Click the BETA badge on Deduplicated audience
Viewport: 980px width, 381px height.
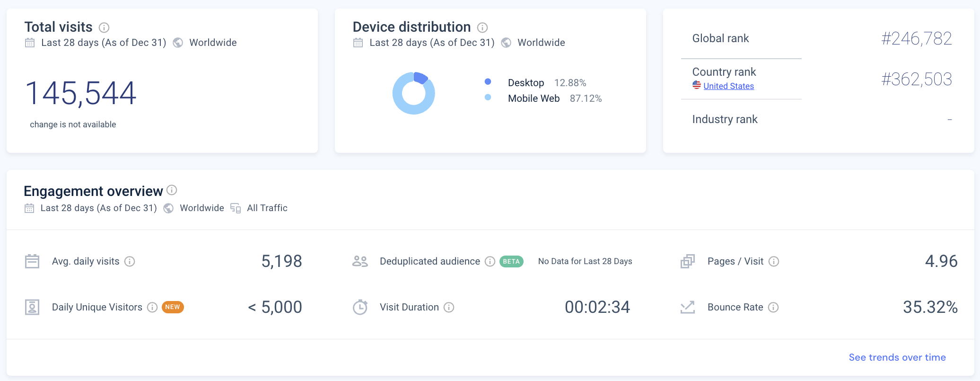click(x=511, y=261)
